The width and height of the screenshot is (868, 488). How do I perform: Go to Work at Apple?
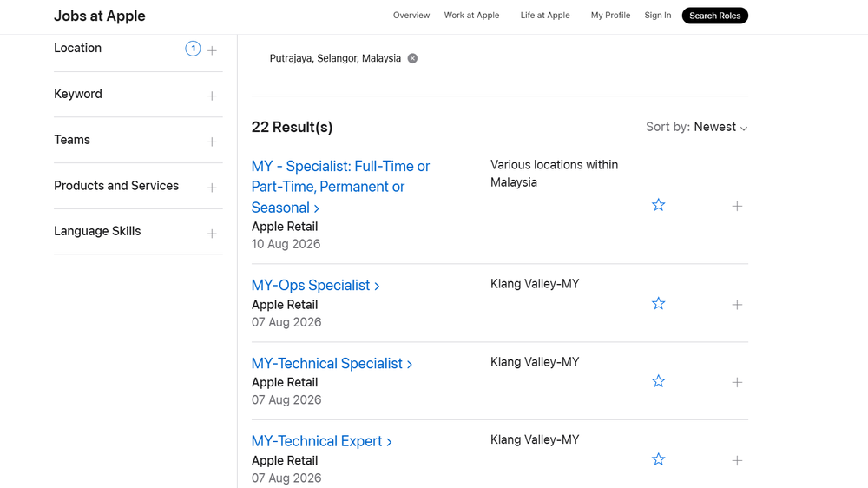pyautogui.click(x=471, y=16)
